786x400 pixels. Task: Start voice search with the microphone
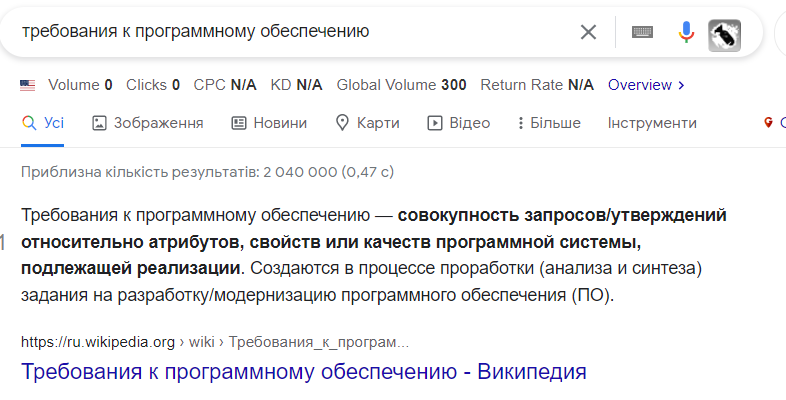pyautogui.click(x=686, y=32)
